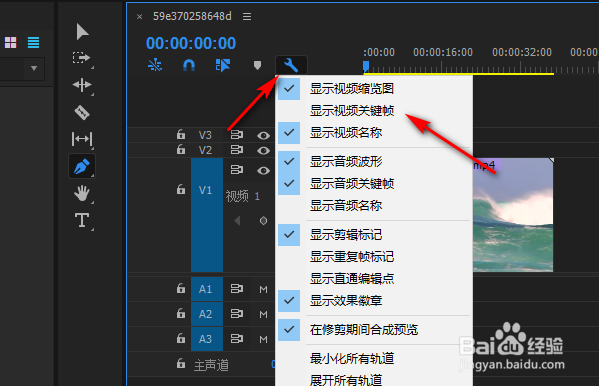
Task: Mute audio track A1
Action: pos(263,289)
